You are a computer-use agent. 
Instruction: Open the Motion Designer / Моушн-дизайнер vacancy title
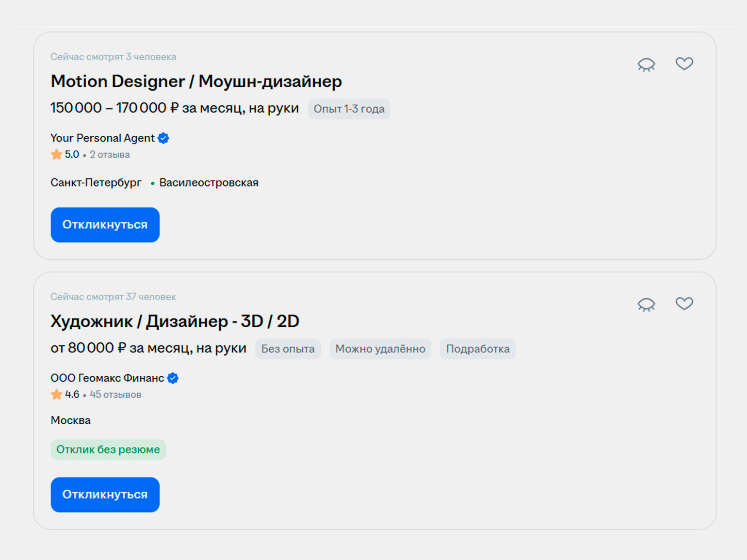196,81
